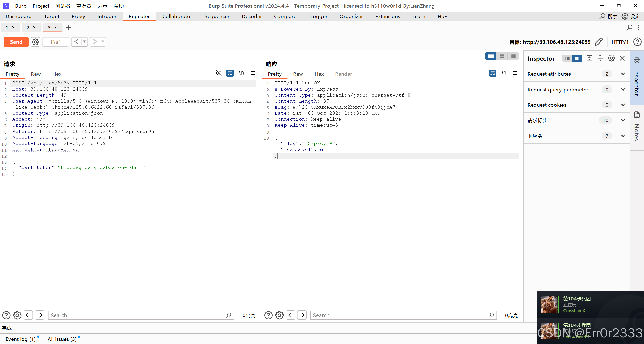Image resolution: width=644 pixels, height=344 pixels.
Task: Toggle line wrap in response panel
Action: tap(492, 73)
